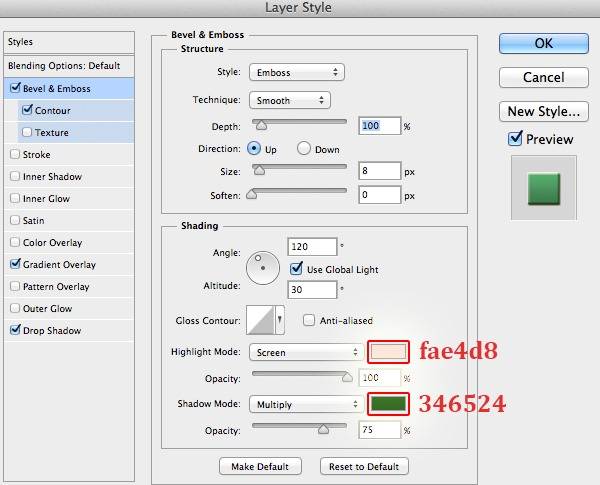The image size is (600, 485).
Task: Uncheck the Drop Shadow checkbox
Action: 15,330
